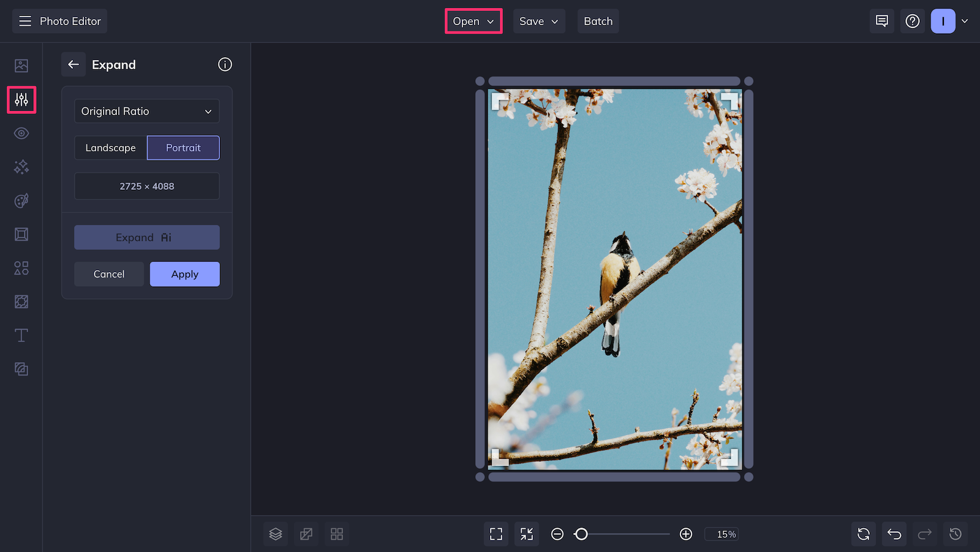Open the Layers panel at the bottom
Screen dimensions: 980x552
pyautogui.click(x=275, y=534)
